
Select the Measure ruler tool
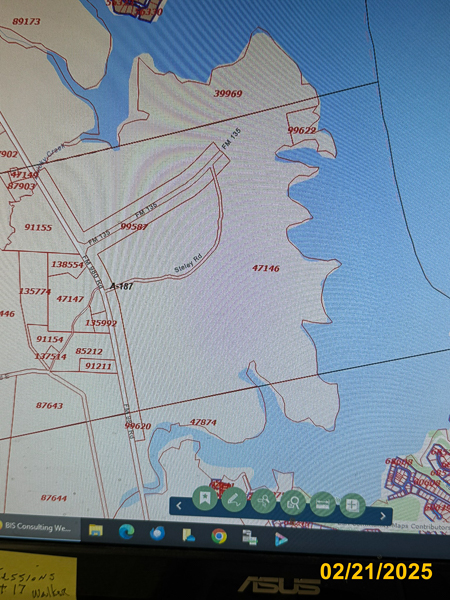pyautogui.click(x=323, y=504)
